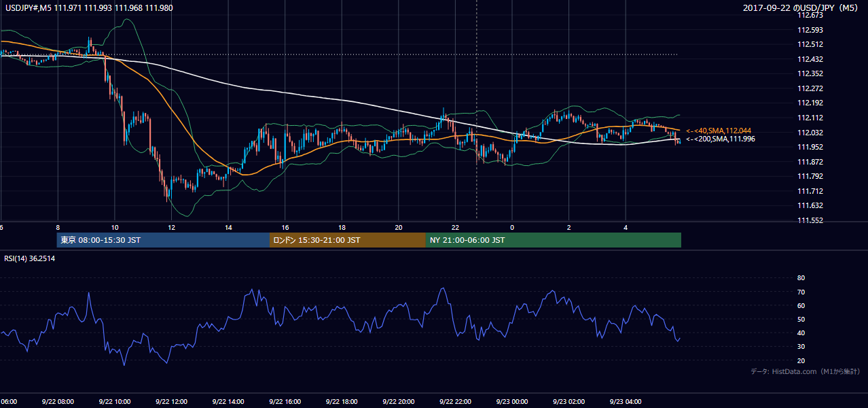Click hour tick 14 under the price chart
Viewport: 868px width, 408px height.
(228, 228)
